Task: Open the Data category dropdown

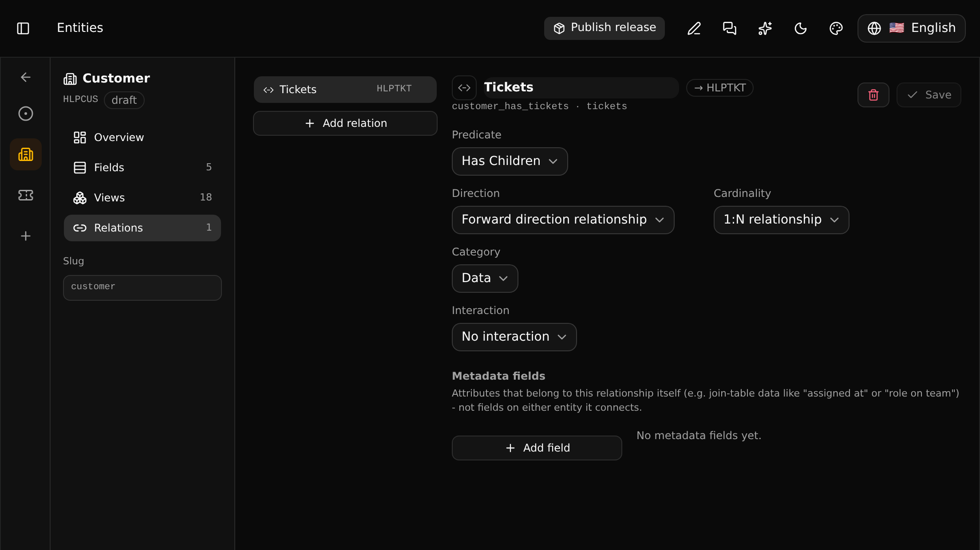Action: 485,279
